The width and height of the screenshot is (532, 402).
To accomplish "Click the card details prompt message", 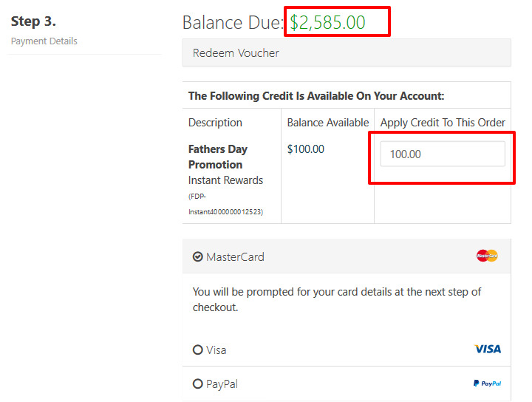I will click(337, 299).
